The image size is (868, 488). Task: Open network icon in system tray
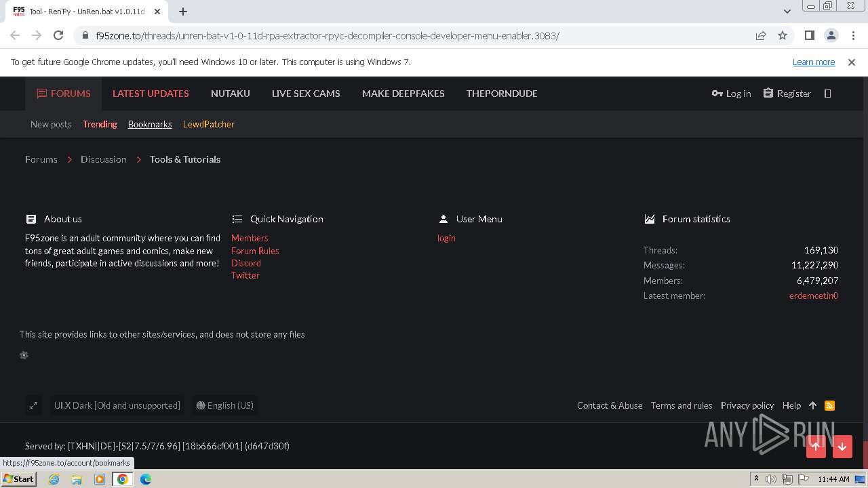787,479
